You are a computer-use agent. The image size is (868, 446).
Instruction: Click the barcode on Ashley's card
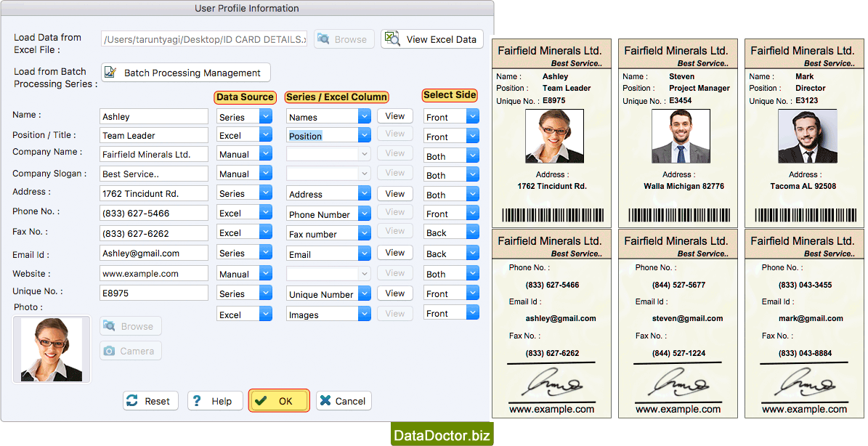click(x=553, y=215)
